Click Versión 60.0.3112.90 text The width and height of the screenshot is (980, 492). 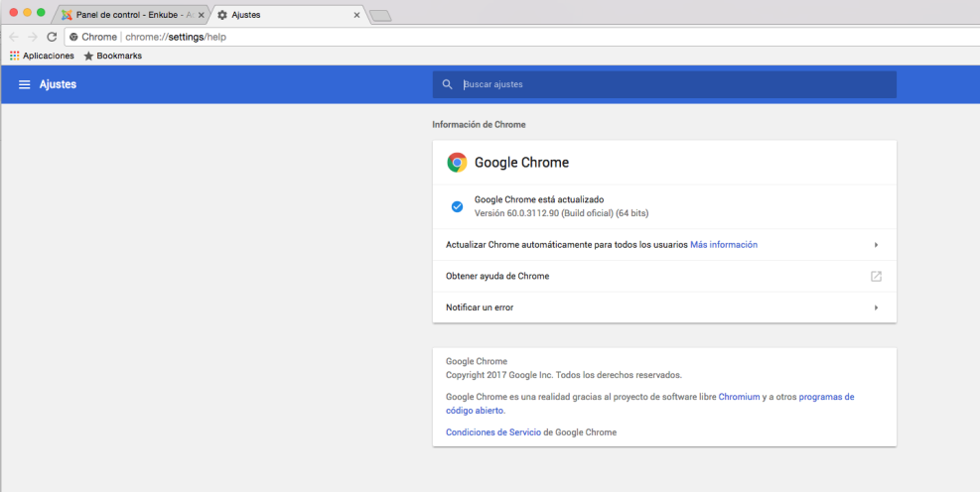point(561,213)
